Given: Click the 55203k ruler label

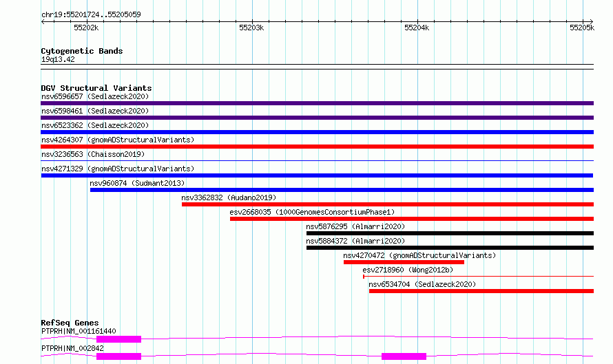Looking at the screenshot, I should click(251, 28).
